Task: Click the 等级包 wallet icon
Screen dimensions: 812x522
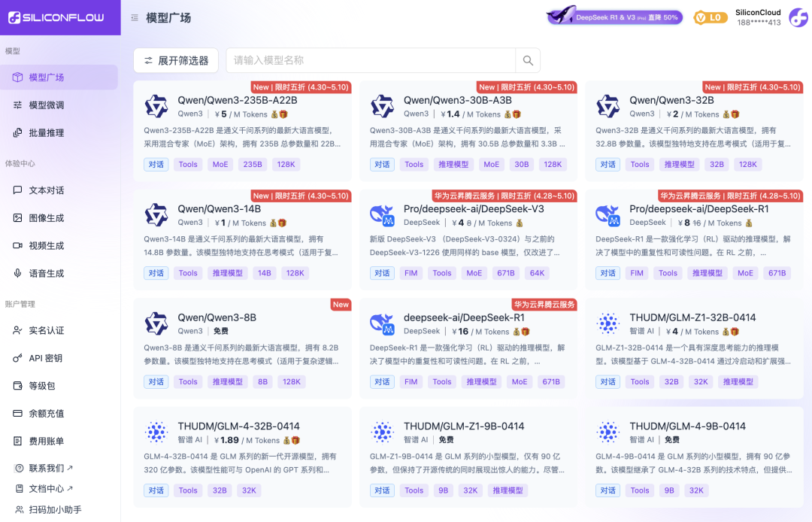Action: (x=17, y=386)
